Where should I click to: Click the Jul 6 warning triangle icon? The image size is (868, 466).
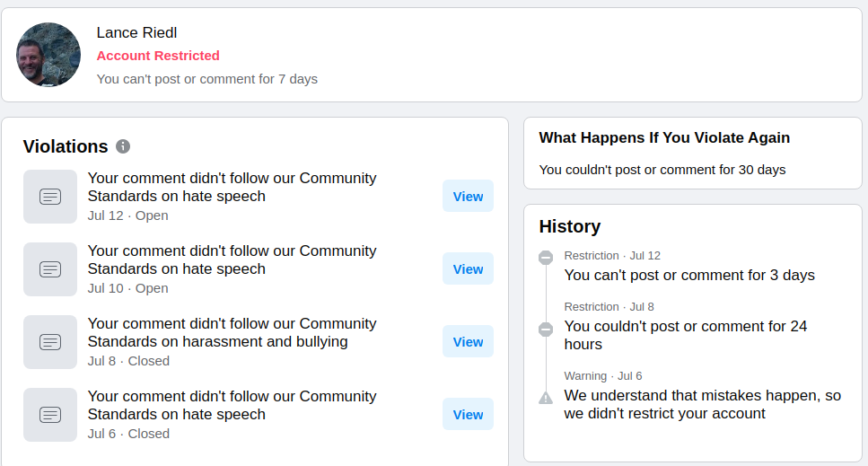[x=546, y=397]
